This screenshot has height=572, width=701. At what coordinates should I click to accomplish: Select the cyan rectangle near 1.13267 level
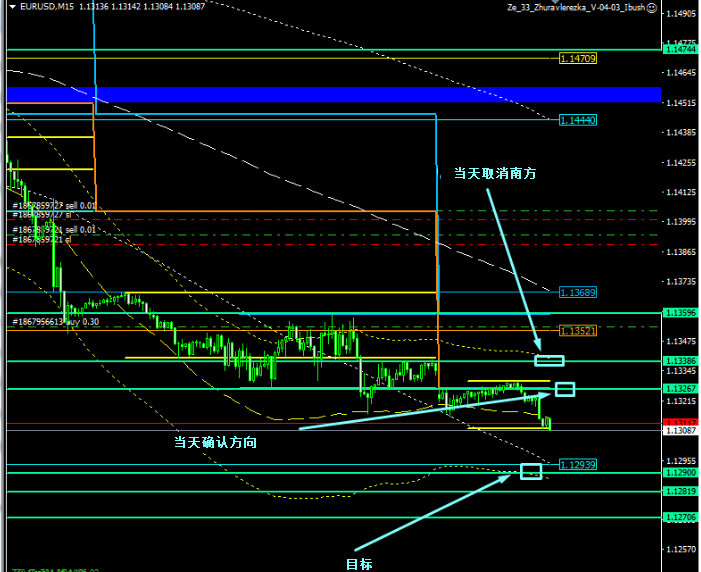click(565, 389)
